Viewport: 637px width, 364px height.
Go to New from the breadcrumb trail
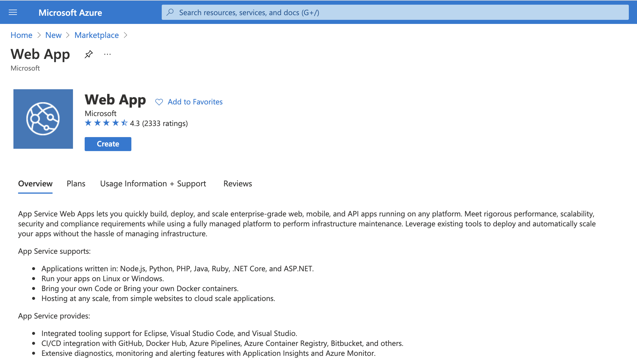click(53, 35)
